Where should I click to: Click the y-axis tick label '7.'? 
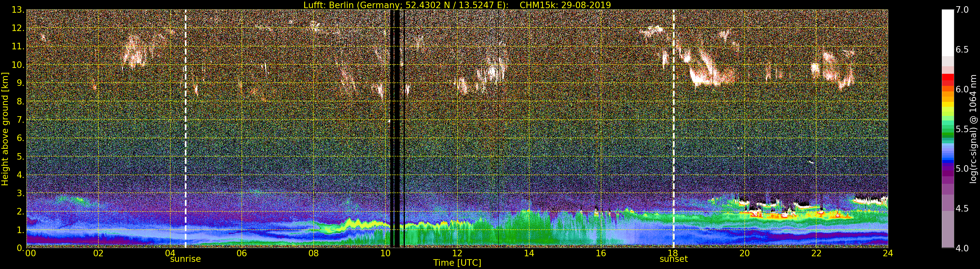[21, 120]
